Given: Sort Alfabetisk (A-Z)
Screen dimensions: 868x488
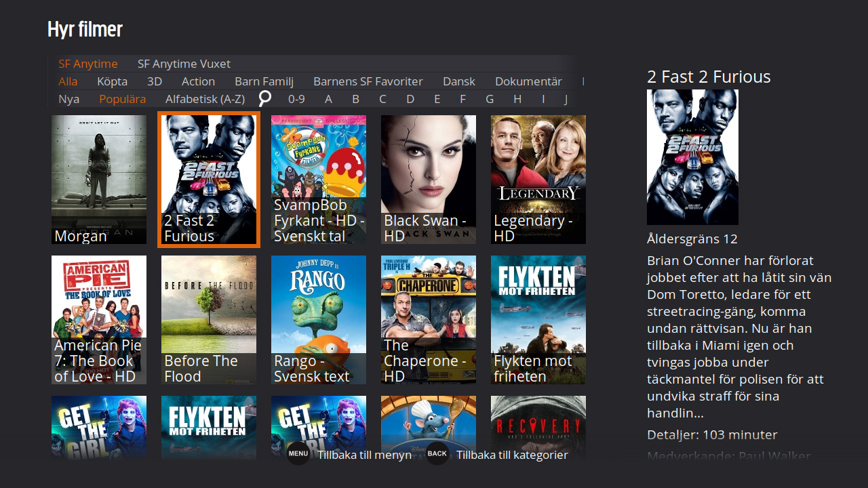Looking at the screenshot, I should coord(205,99).
